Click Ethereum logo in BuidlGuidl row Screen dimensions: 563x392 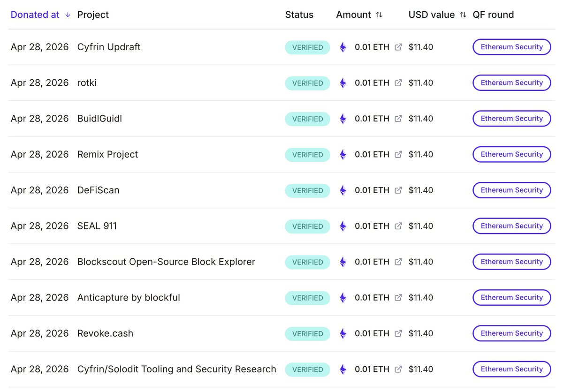343,119
